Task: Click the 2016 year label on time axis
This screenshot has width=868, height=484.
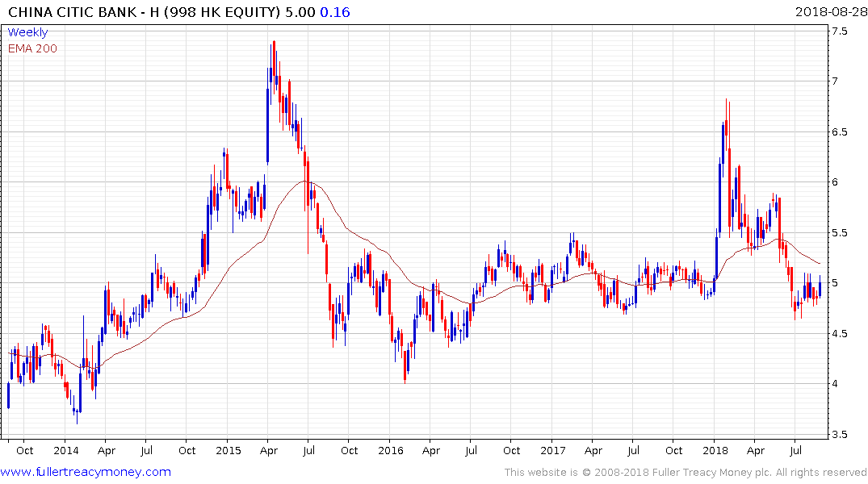Action: [391, 450]
